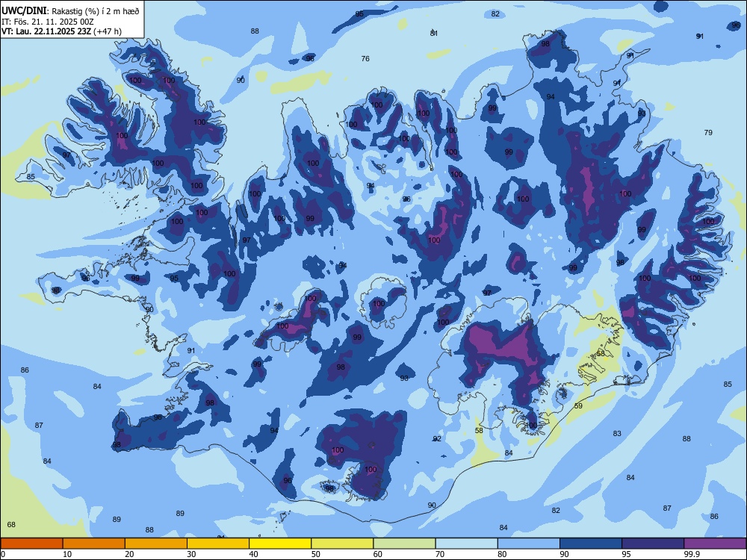Click the dark blue 90–95 legend swatch
Viewport: 747px width, 560px height.
tap(591, 544)
